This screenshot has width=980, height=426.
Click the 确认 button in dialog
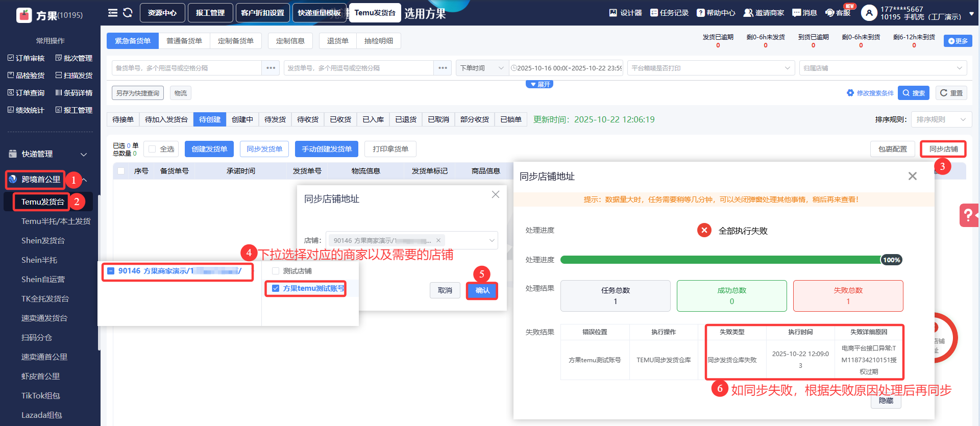click(482, 290)
